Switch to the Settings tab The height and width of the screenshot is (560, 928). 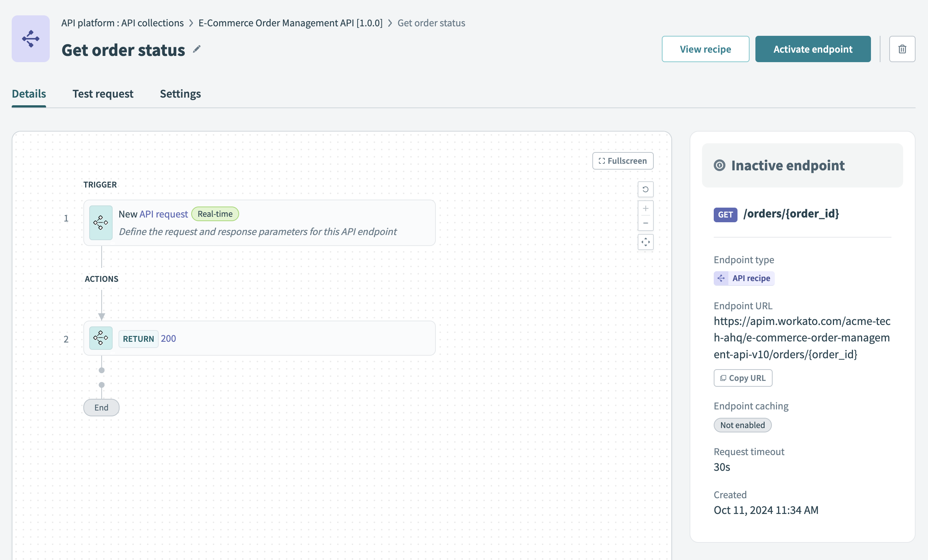[180, 94]
